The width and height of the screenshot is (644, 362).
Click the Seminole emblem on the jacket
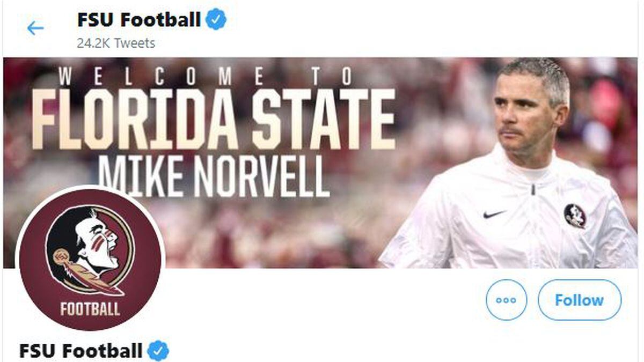coord(575,215)
